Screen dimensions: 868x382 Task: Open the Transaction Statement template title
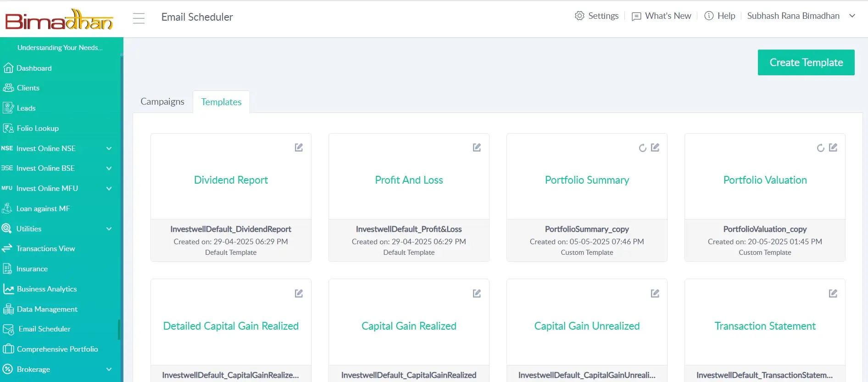[765, 326]
